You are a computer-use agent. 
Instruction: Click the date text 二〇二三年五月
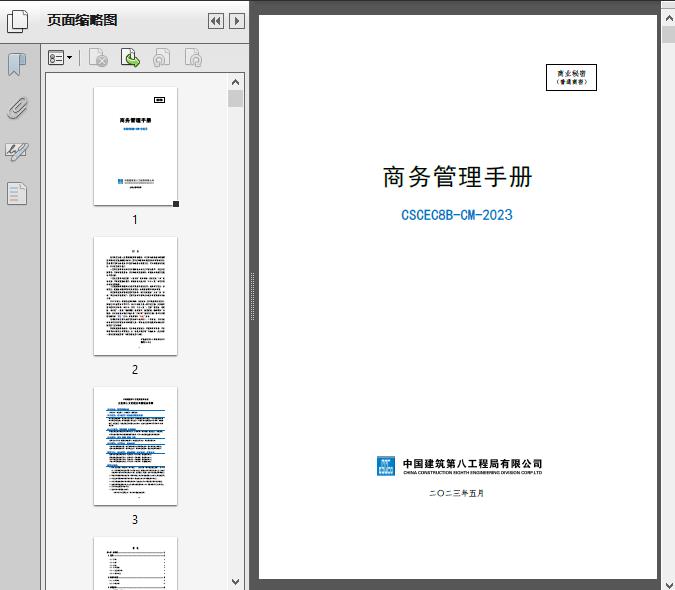coord(457,493)
